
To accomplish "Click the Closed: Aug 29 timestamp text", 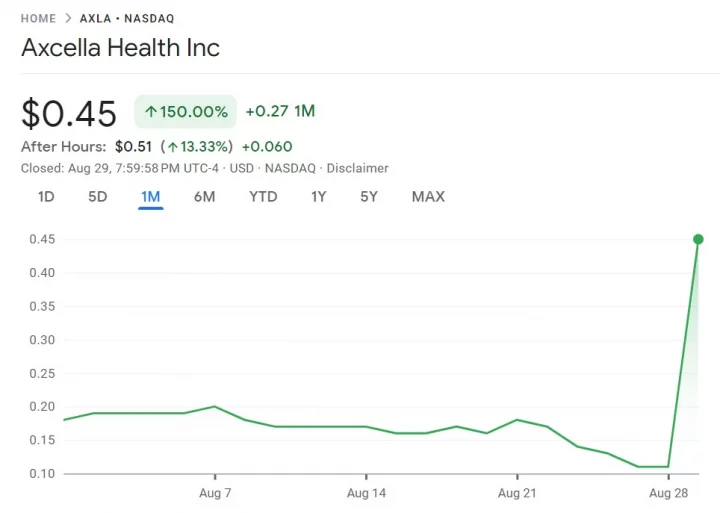I will tap(119, 168).
